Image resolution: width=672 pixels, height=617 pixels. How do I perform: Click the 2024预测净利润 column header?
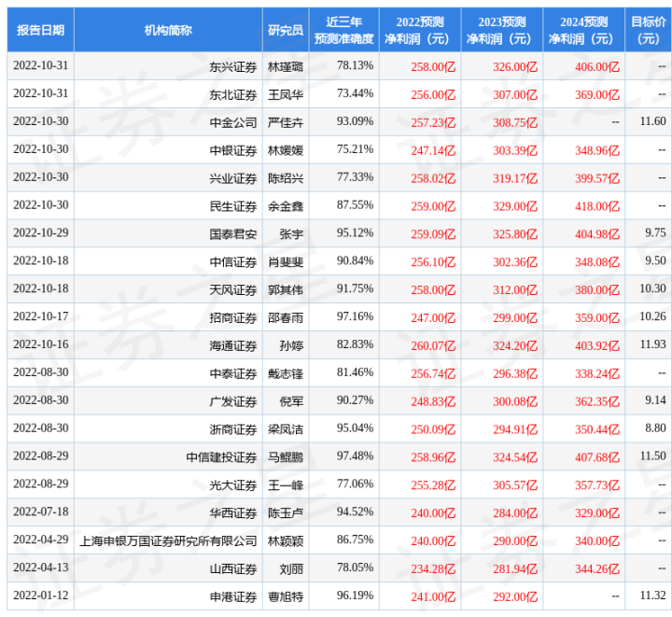[583, 30]
